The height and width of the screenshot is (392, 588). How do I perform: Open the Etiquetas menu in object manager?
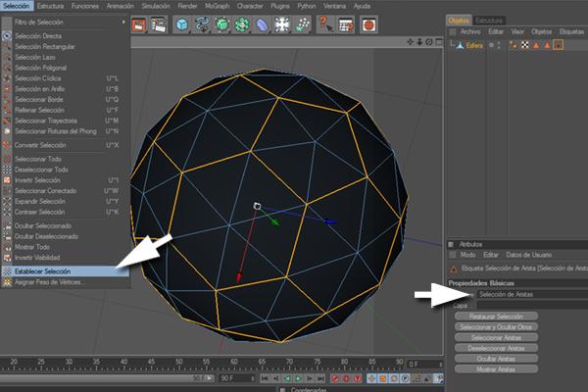pyautogui.click(x=571, y=32)
